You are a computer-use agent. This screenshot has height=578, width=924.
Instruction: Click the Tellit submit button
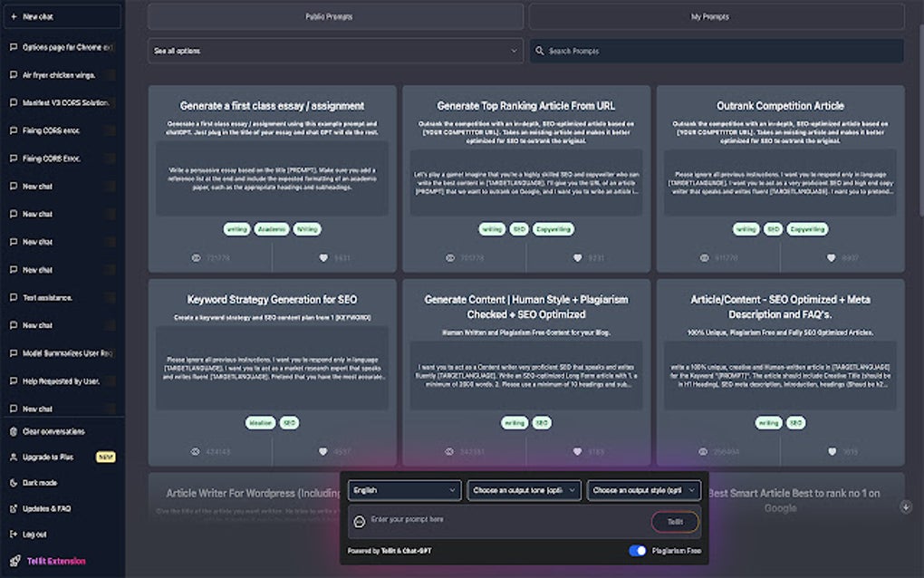click(674, 522)
